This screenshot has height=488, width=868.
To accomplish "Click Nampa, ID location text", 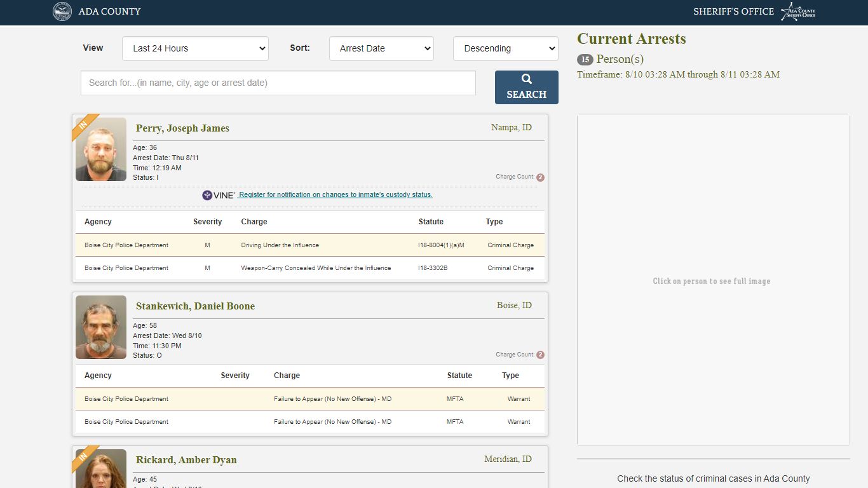I will [512, 128].
